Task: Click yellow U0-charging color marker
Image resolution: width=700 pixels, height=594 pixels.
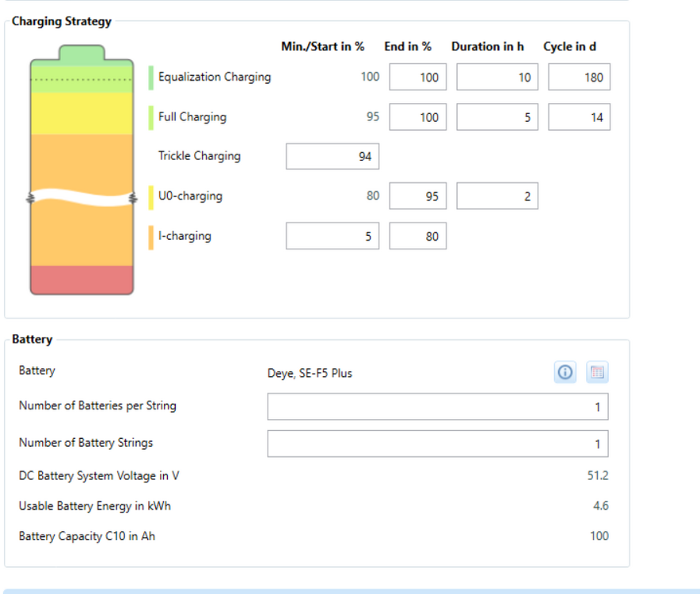Action: coord(151,197)
